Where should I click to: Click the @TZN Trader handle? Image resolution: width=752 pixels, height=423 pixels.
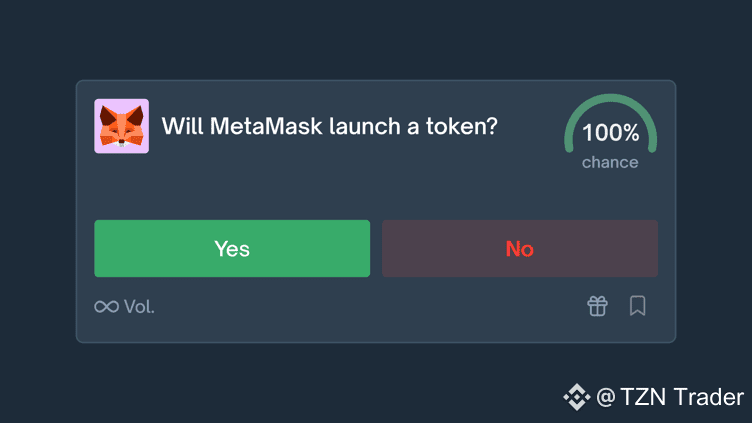point(670,397)
